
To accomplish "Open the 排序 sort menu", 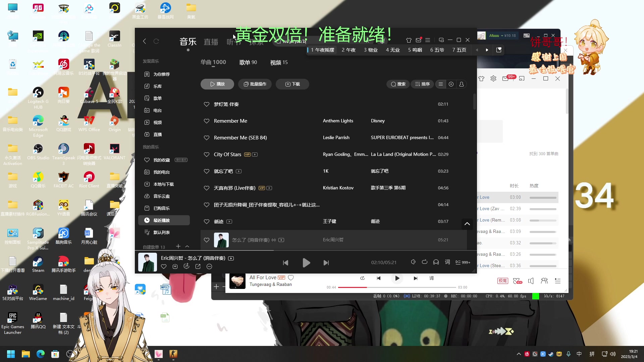I will (422, 84).
